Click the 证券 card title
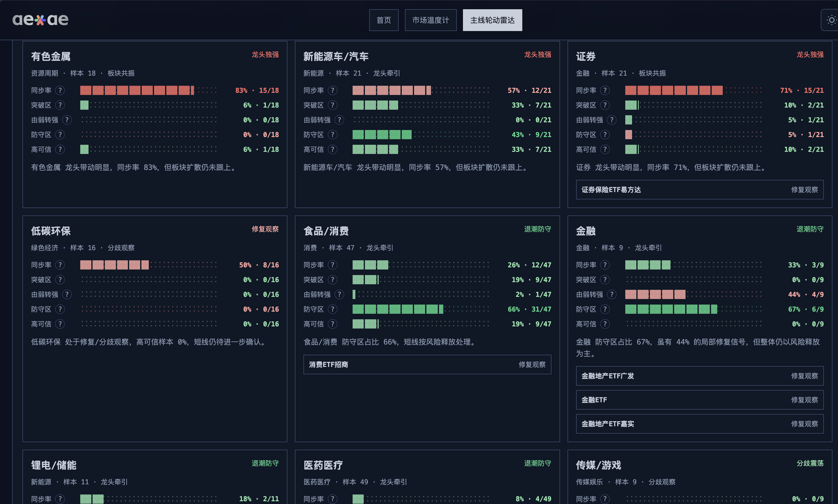The height and width of the screenshot is (504, 838). [586, 56]
